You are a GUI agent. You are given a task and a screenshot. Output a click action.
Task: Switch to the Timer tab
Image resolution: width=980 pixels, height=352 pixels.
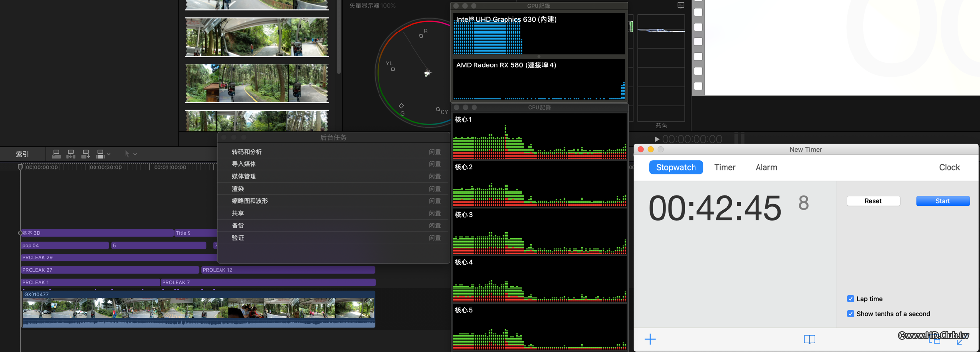click(725, 167)
